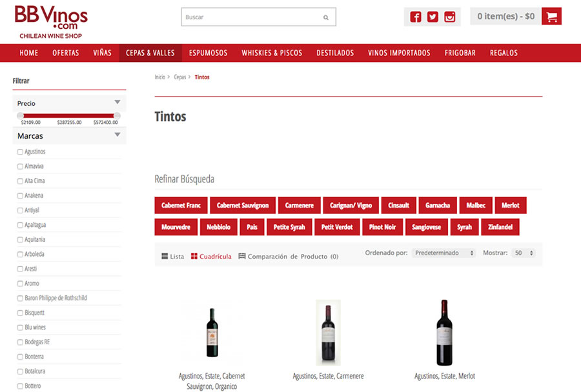581x392 pixels.
Task: Open the red shopping cart icon
Action: [x=551, y=16]
